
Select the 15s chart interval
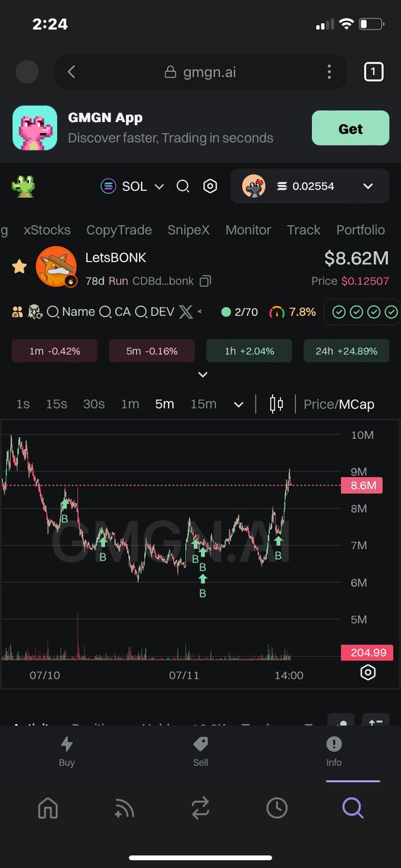point(56,404)
